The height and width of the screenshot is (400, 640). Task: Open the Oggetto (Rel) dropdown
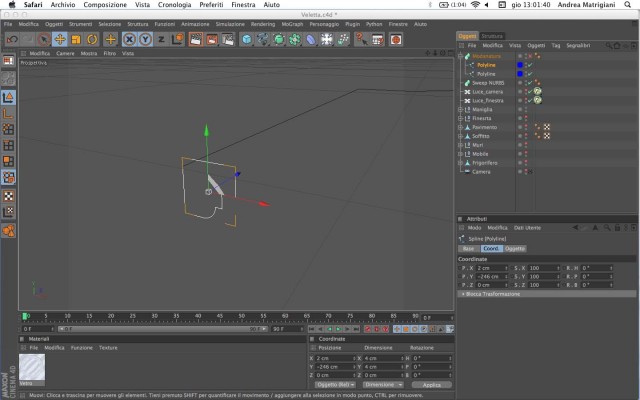(335, 384)
